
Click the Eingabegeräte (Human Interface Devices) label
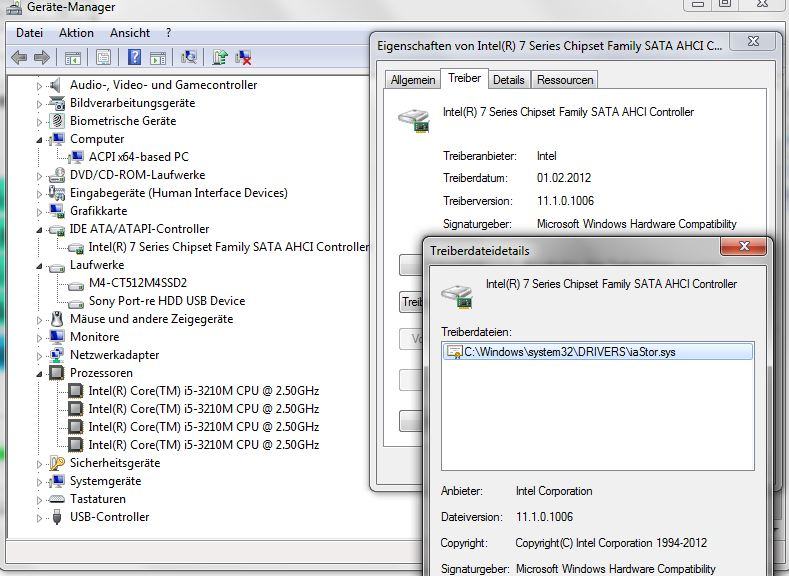[x=179, y=193]
